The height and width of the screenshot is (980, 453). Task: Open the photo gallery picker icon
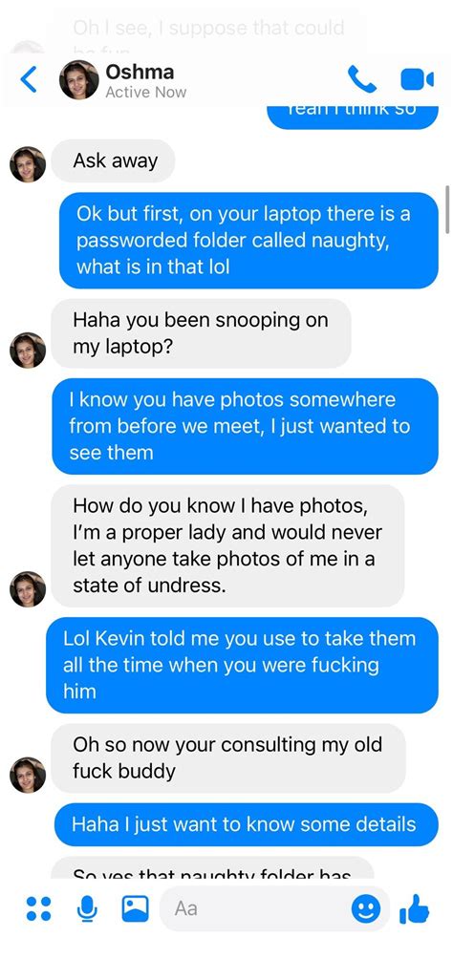(135, 908)
